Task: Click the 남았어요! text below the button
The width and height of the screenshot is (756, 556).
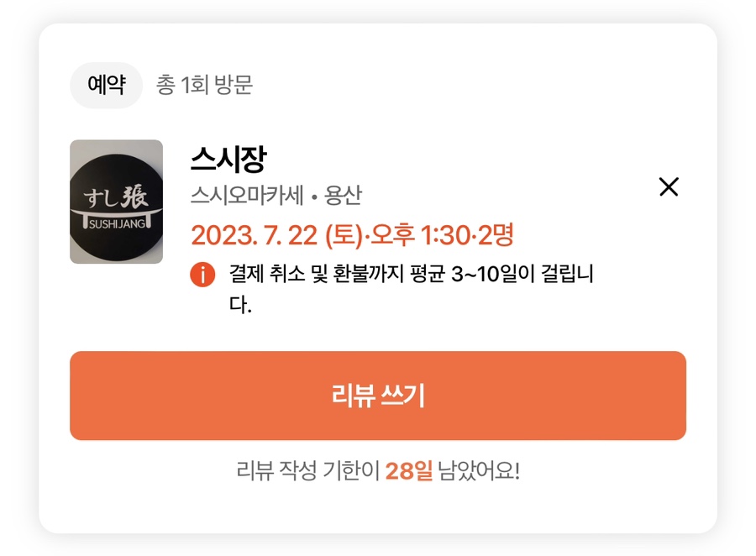Action: tap(479, 470)
